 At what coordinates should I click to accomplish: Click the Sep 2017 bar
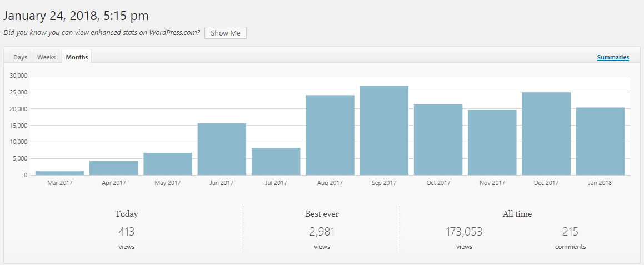384,130
